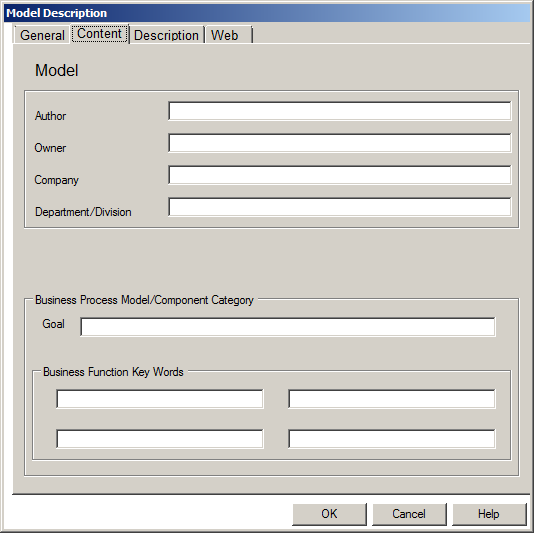The height and width of the screenshot is (533, 534).
Task: Go to the Web tab
Action: [229, 35]
